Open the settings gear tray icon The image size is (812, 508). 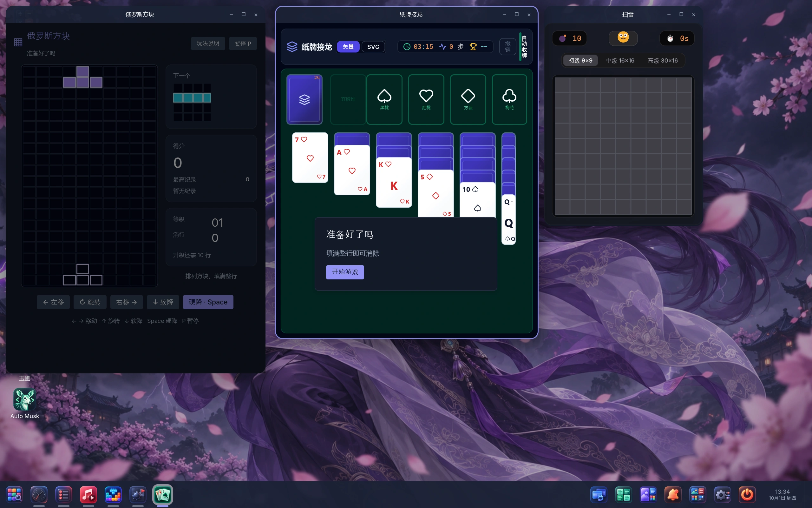[723, 495]
